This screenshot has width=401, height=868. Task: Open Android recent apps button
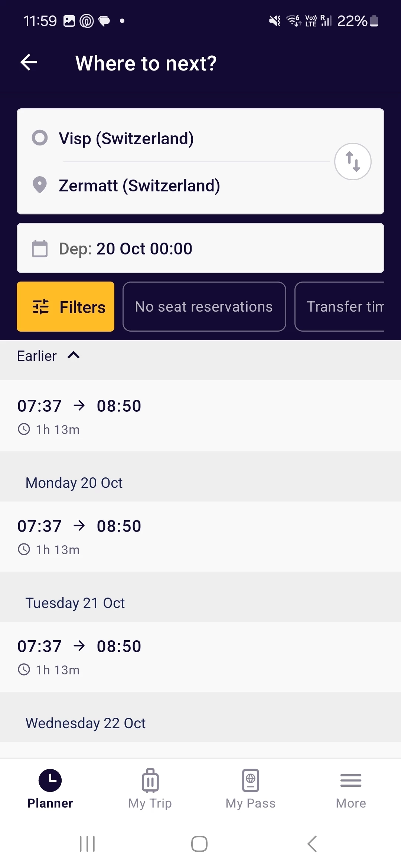(87, 844)
